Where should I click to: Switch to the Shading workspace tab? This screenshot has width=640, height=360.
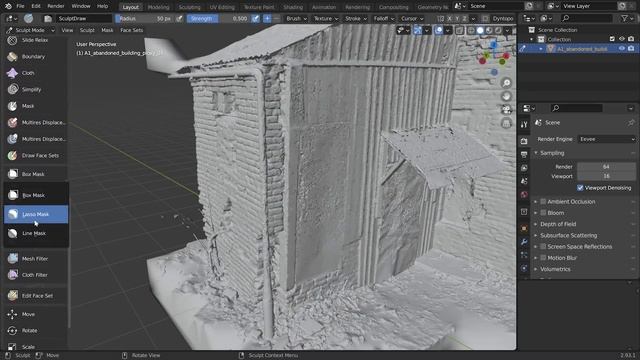click(x=293, y=7)
